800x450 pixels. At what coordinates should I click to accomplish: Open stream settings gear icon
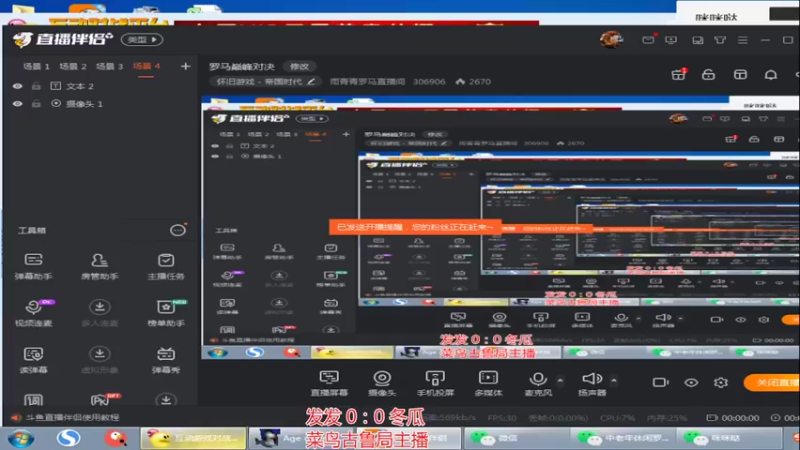[x=720, y=382]
